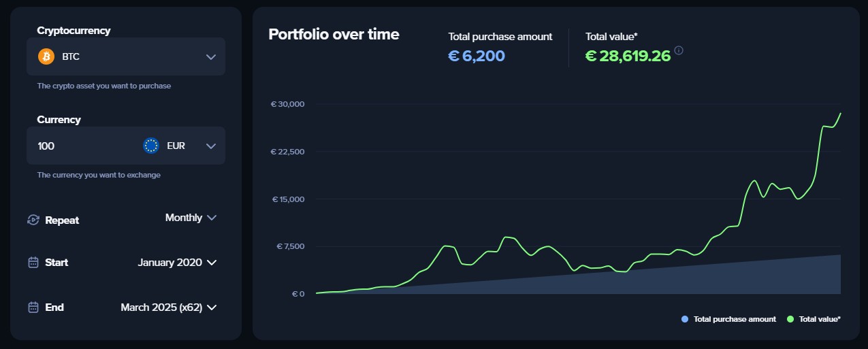
Task: Open the info icon next to Total value
Action: (679, 50)
